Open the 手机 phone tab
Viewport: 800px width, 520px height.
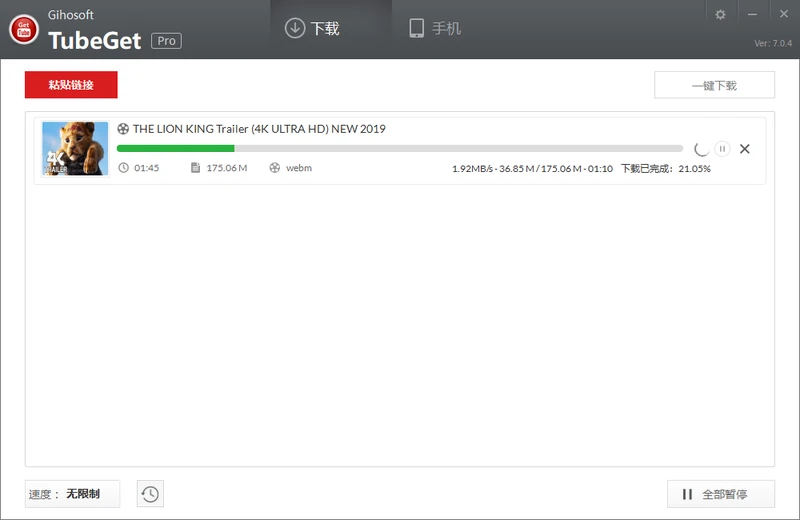click(x=435, y=29)
